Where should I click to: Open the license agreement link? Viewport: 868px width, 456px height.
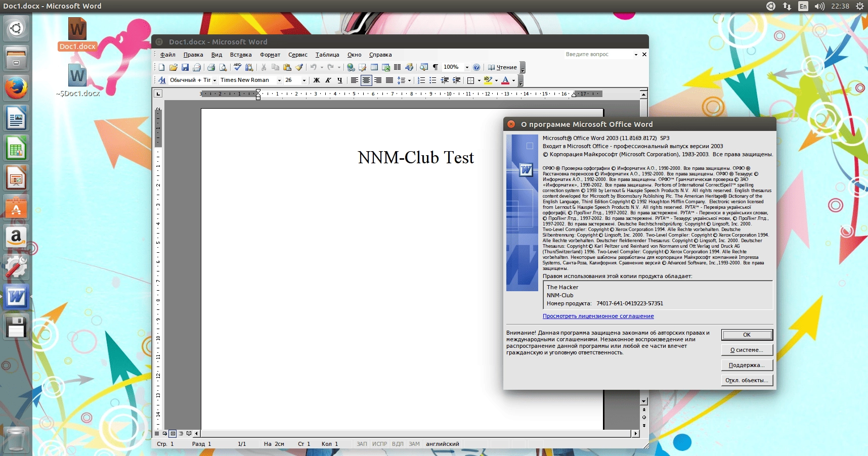(598, 316)
